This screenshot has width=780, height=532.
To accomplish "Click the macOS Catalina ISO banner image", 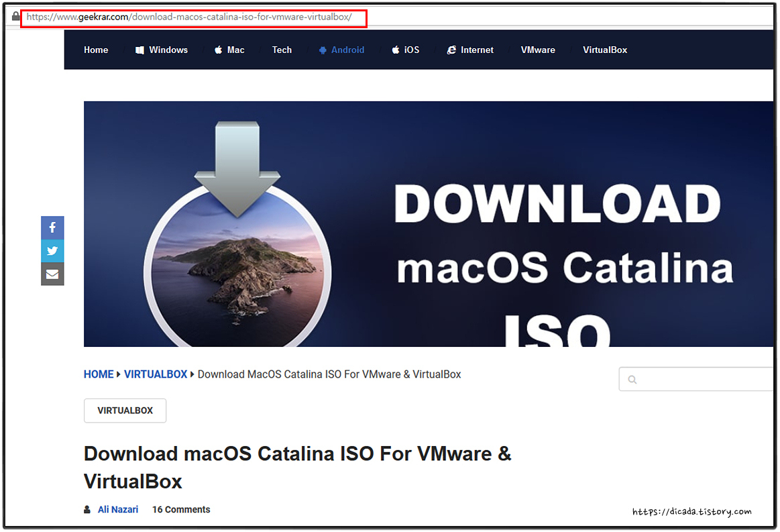I will point(429,224).
